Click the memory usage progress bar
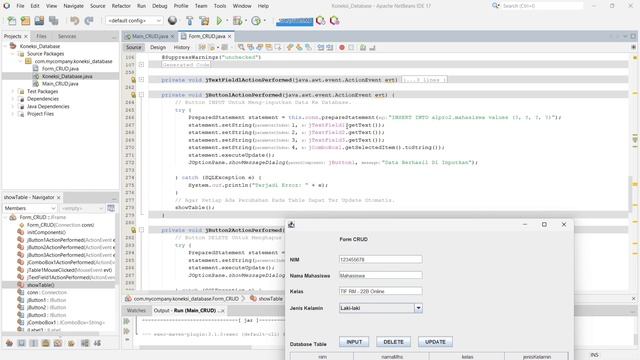 coord(294,21)
